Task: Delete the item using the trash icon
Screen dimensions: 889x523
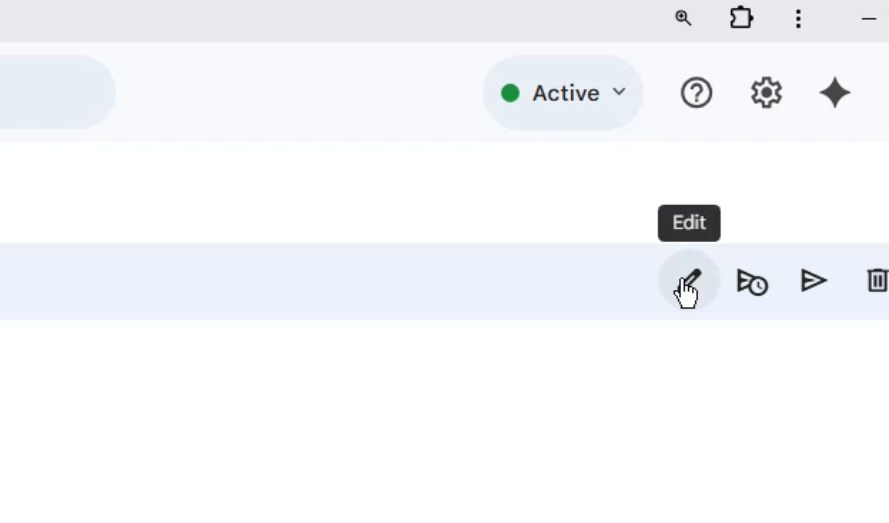Action: click(x=877, y=281)
